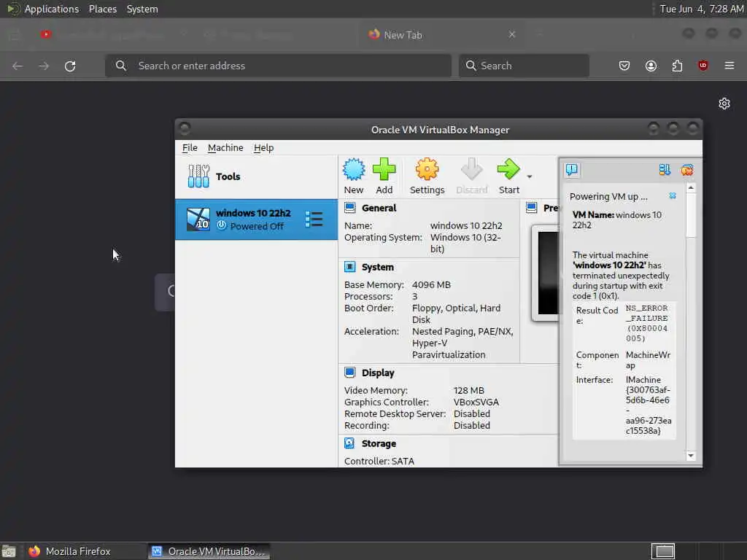Click the 'Controller: SATA' text
This screenshot has height=560, width=747.
(379, 461)
